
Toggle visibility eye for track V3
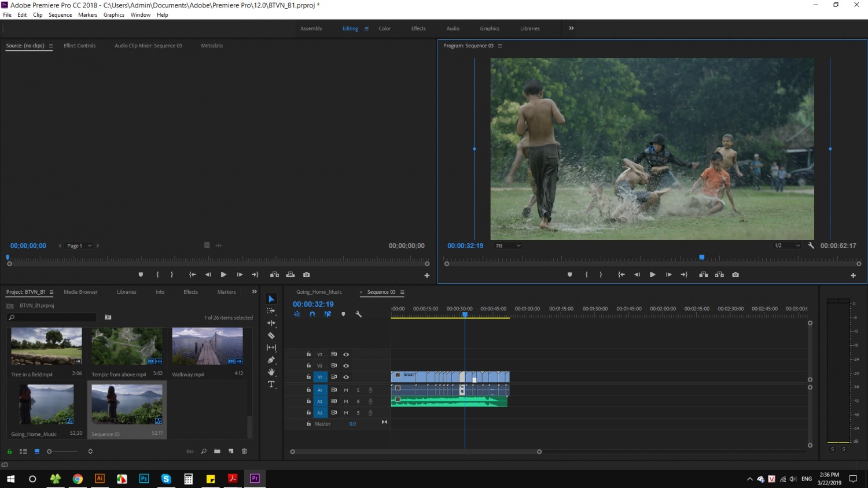click(346, 354)
